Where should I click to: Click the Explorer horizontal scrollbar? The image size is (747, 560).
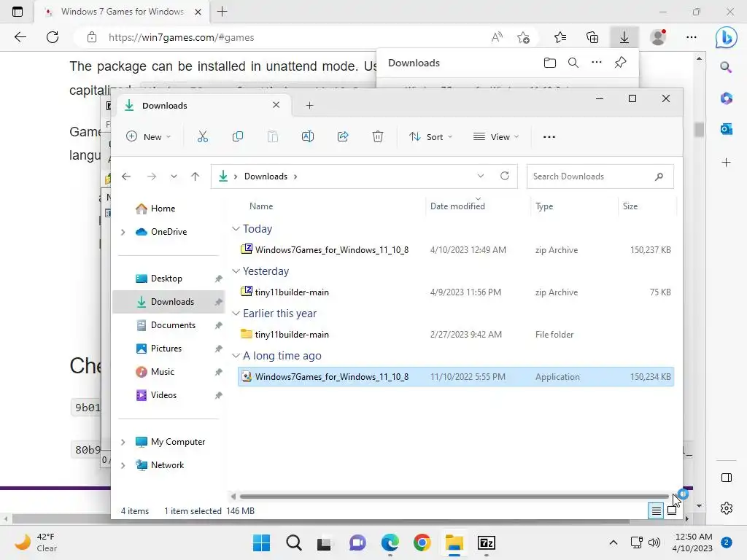tap(454, 497)
